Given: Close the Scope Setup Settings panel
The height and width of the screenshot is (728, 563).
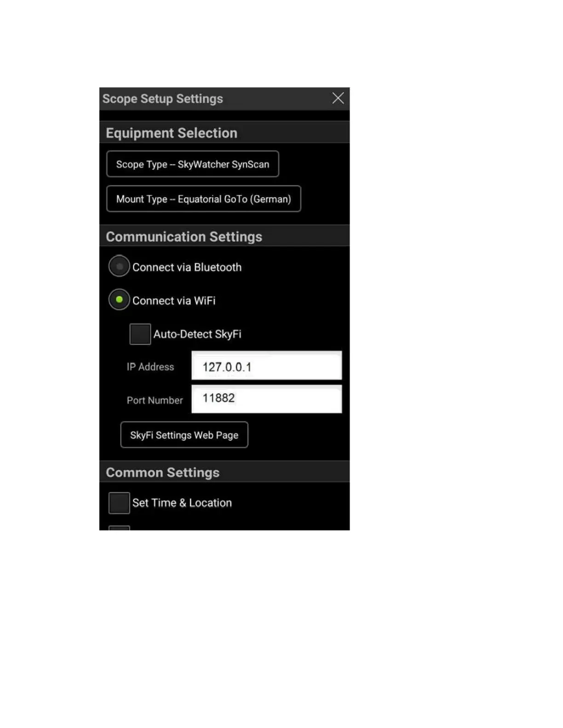Looking at the screenshot, I should click(338, 98).
